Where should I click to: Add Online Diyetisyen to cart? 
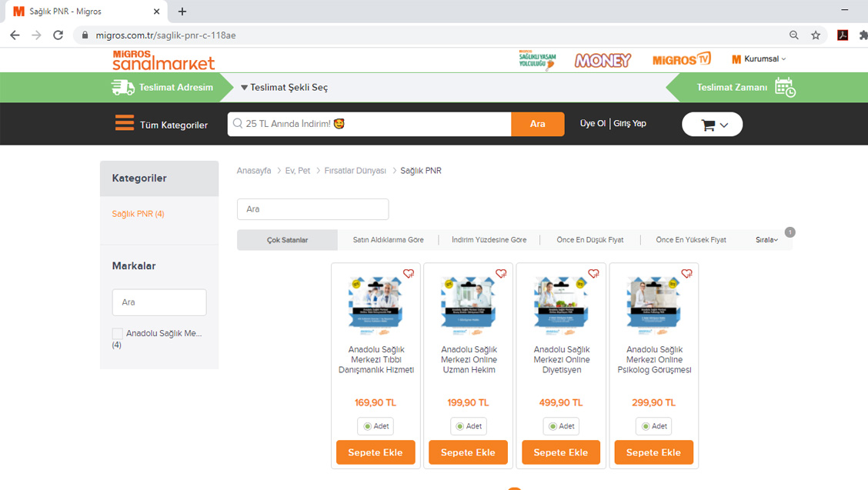point(561,452)
